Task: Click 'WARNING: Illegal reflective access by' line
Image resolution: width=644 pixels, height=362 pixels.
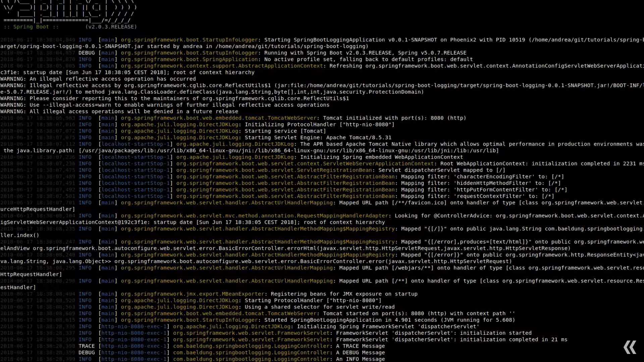Action: click(322, 85)
